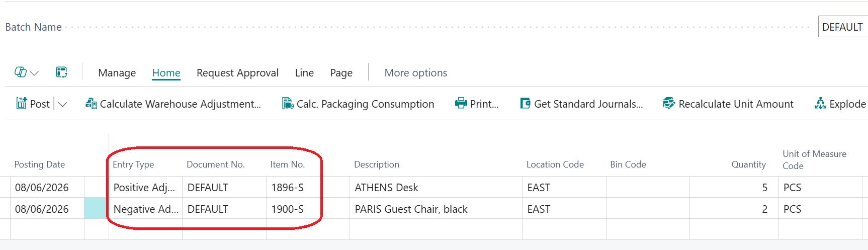Click the Explode BOM icon
This screenshot has height=250, width=868.
pos(820,104)
